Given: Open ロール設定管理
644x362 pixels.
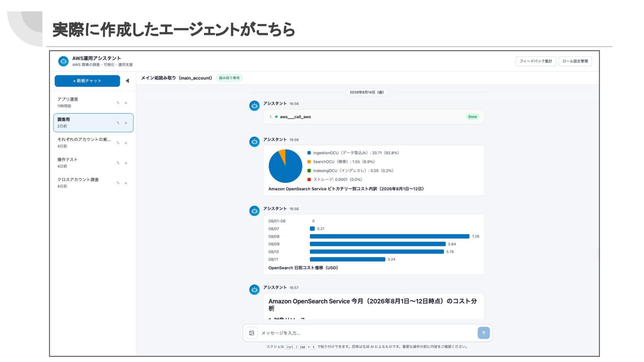Looking at the screenshot, I should click(575, 61).
